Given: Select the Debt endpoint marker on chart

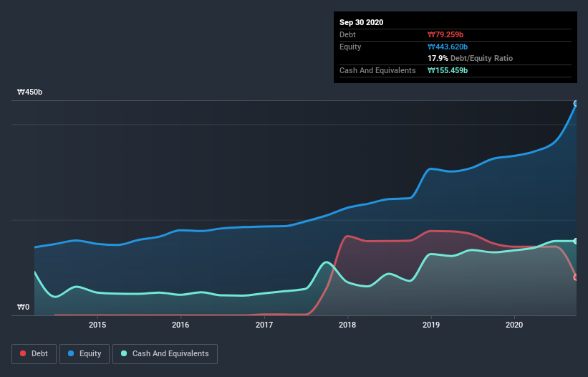Looking at the screenshot, I should (x=576, y=277).
